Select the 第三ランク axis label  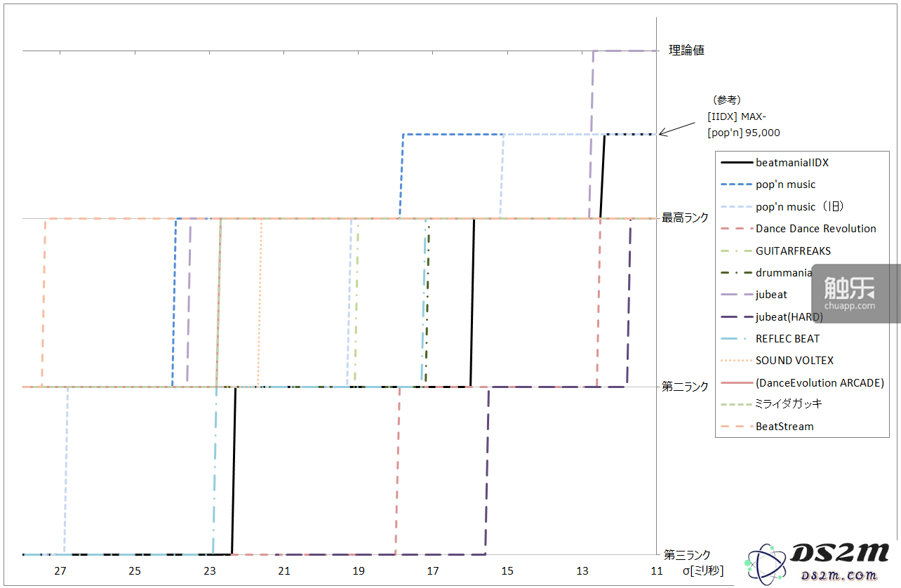(x=687, y=554)
